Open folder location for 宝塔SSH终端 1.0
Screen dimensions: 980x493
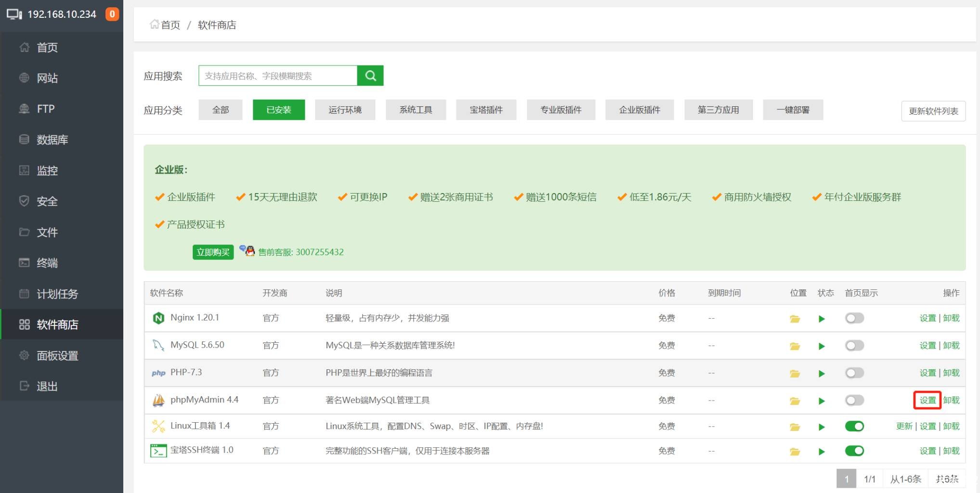[795, 452]
